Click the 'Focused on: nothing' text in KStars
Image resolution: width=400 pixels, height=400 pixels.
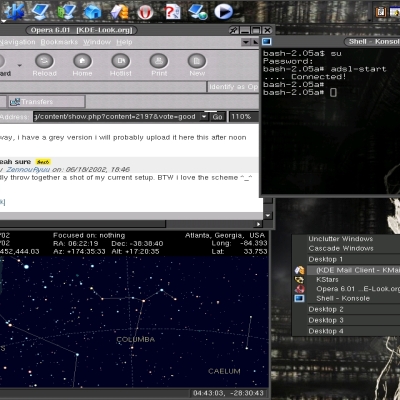(x=89, y=235)
